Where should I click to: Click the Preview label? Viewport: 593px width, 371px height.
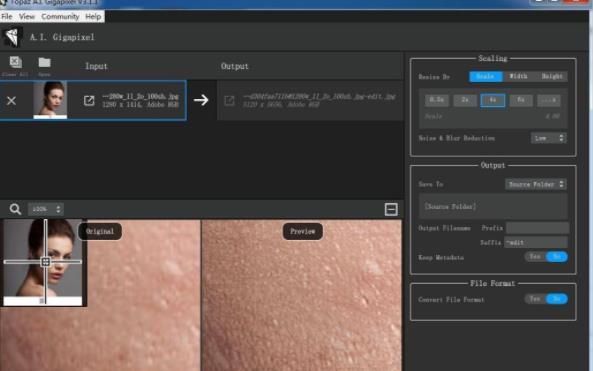[303, 231]
